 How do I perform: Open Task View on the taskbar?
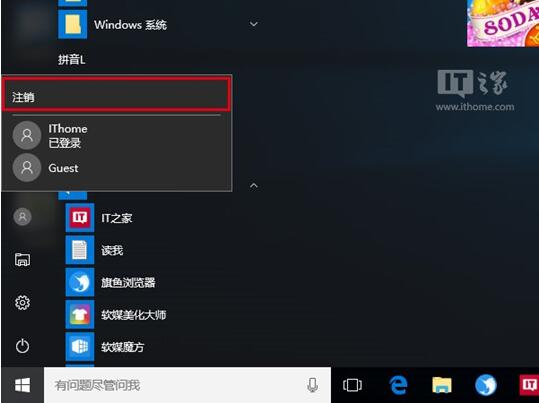(352, 385)
